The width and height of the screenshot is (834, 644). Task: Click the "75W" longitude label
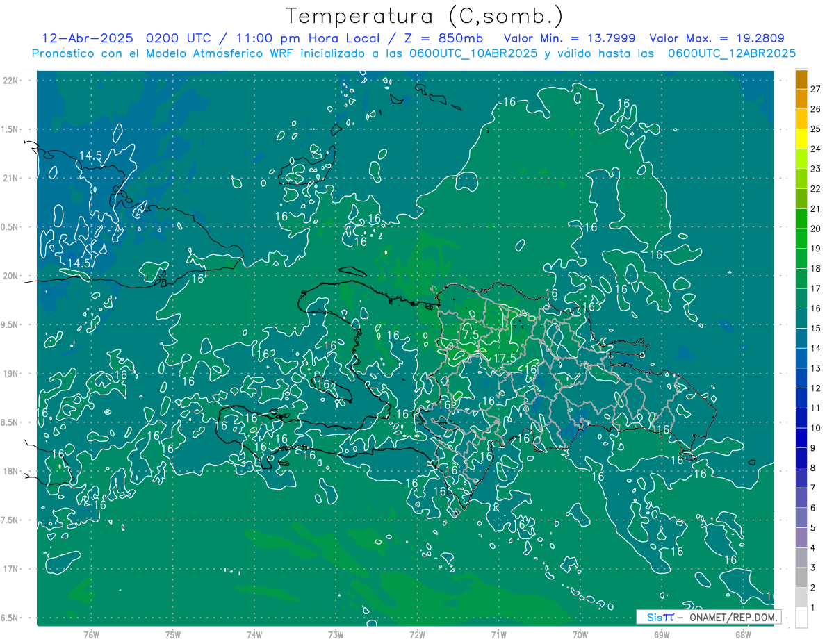[x=173, y=634]
